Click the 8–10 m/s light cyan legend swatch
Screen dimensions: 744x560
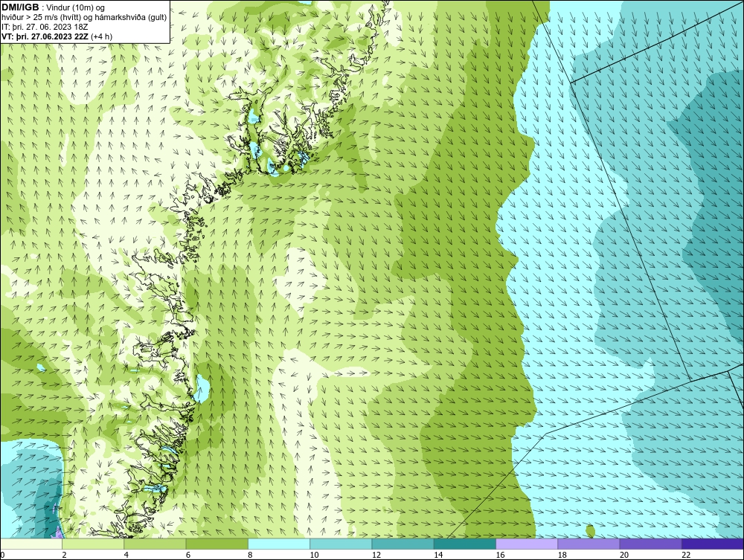coord(279,544)
